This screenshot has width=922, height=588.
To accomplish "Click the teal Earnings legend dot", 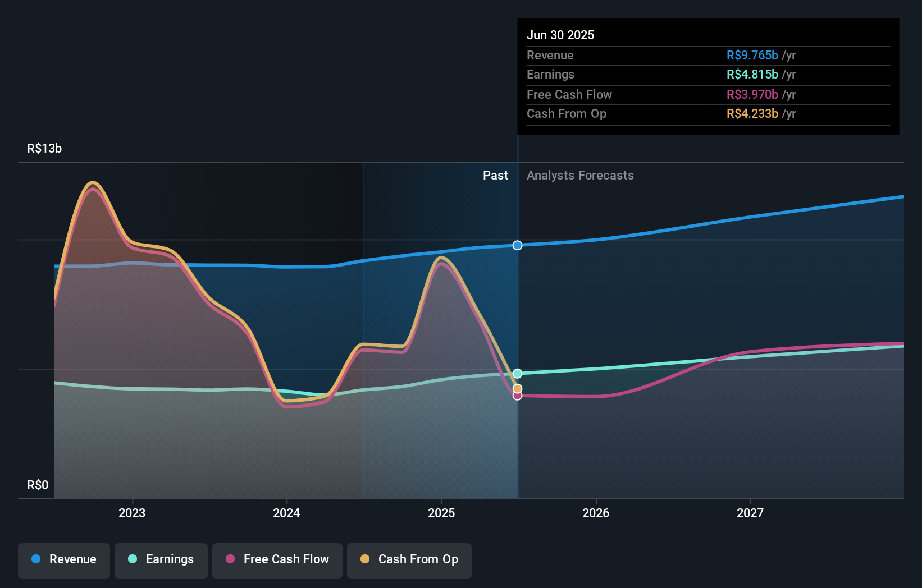I will [x=133, y=559].
